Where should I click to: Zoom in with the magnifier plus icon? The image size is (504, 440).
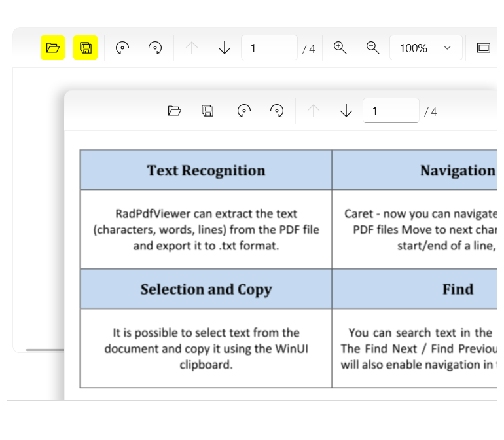point(340,48)
